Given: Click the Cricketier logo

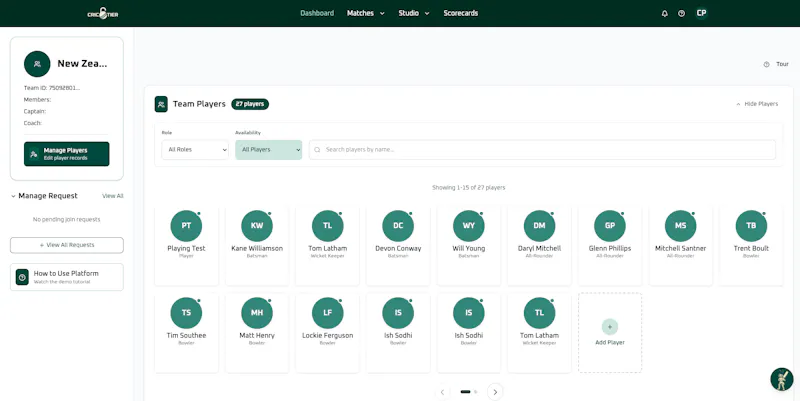Looking at the screenshot, I should tap(103, 13).
